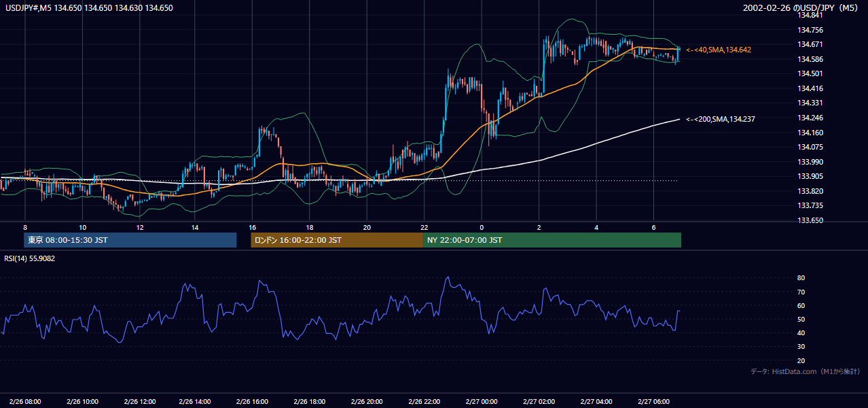
Task: Click the NY 22:00-07:00 JST session bar
Action: click(552, 240)
